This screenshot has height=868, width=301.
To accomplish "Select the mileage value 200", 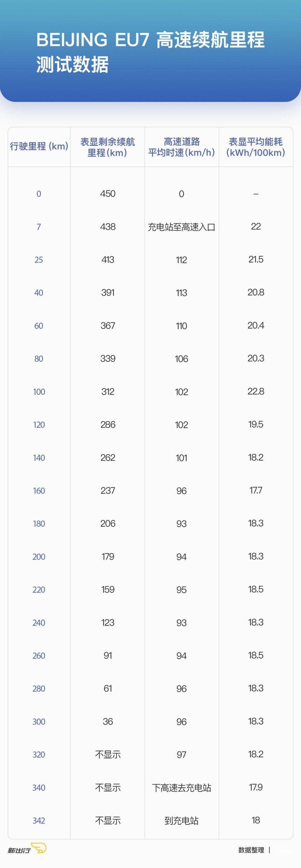I will tap(39, 557).
